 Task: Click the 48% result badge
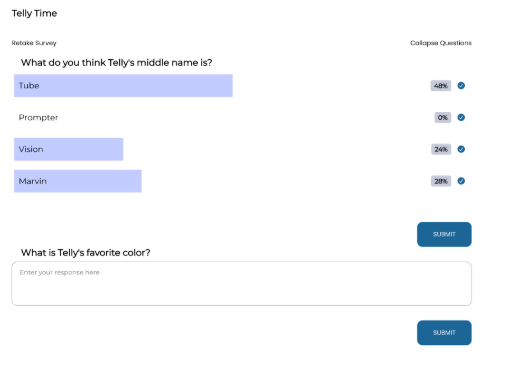click(x=441, y=86)
